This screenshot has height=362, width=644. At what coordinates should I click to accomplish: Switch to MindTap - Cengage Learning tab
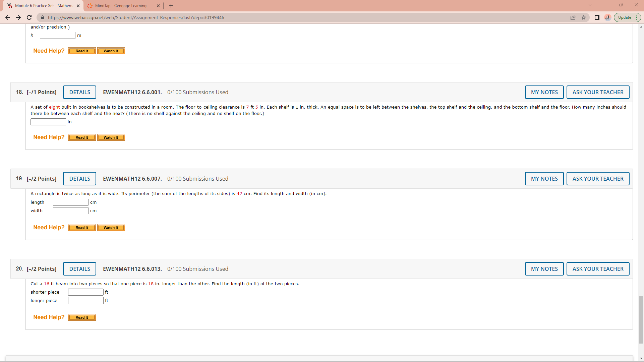coord(121,6)
